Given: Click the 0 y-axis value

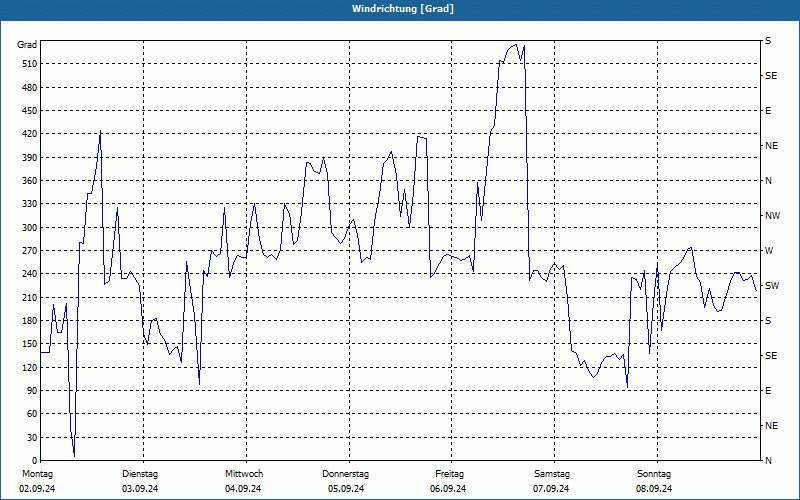Looking at the screenshot, I should 35,461.
